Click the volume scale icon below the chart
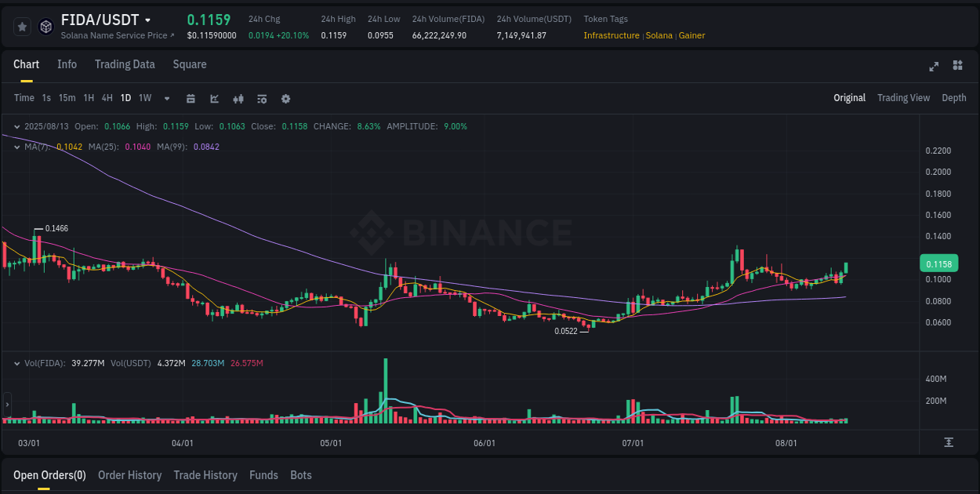The image size is (980, 494). click(949, 444)
